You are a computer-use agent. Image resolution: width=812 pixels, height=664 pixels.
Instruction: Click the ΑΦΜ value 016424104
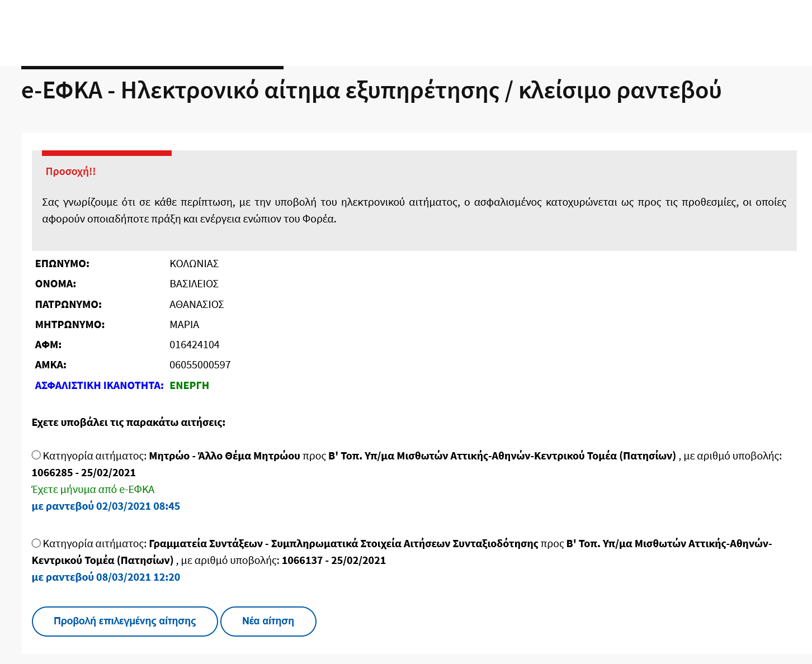[194, 345]
